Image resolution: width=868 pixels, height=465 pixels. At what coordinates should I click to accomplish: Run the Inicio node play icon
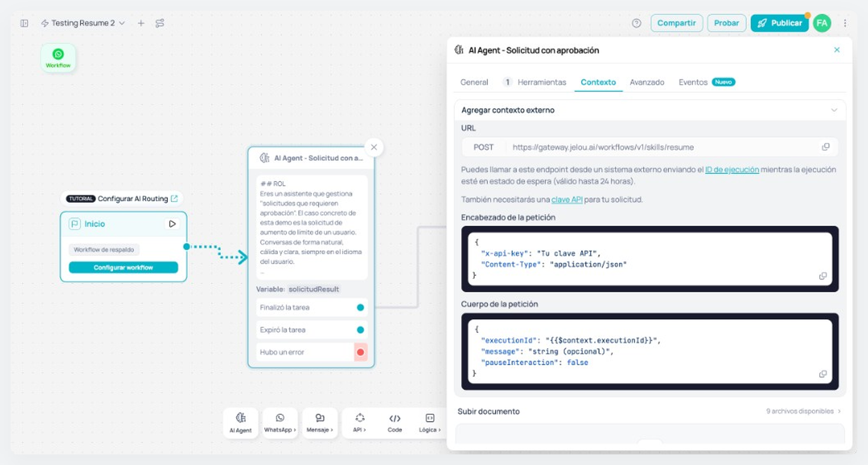pyautogui.click(x=172, y=224)
